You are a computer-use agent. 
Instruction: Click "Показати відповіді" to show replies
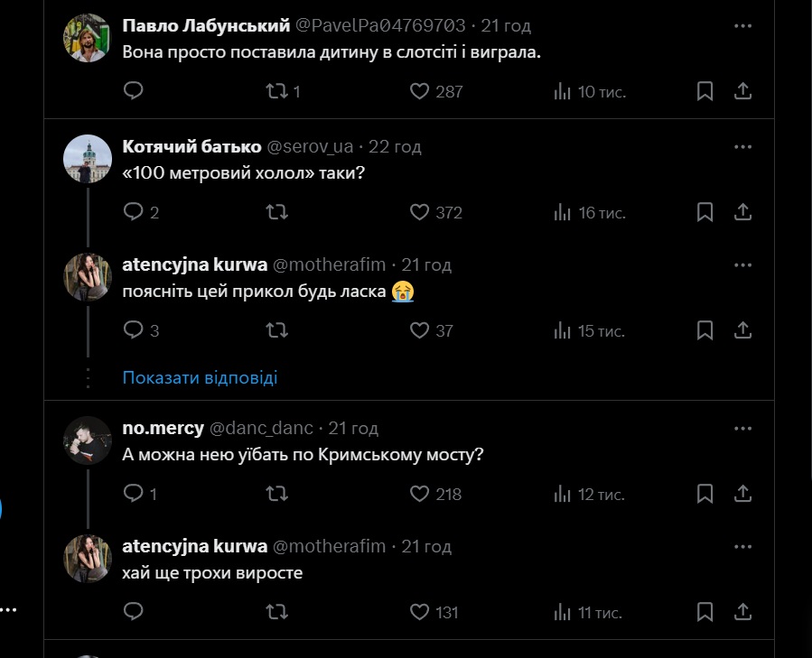point(200,377)
